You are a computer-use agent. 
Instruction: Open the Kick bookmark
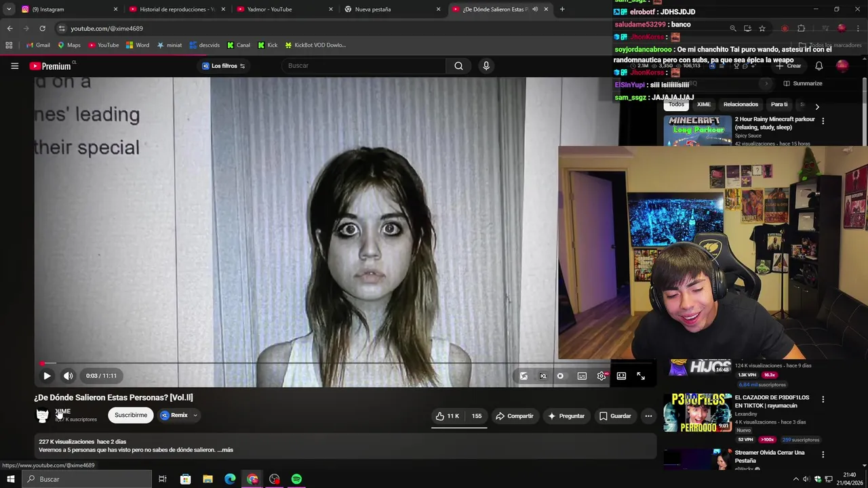click(267, 45)
